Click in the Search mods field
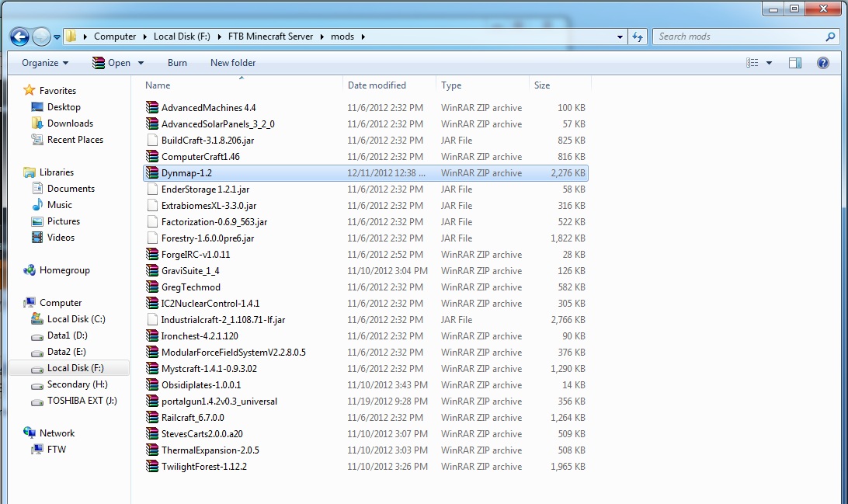Screen dimensions: 848x504 coord(738,36)
